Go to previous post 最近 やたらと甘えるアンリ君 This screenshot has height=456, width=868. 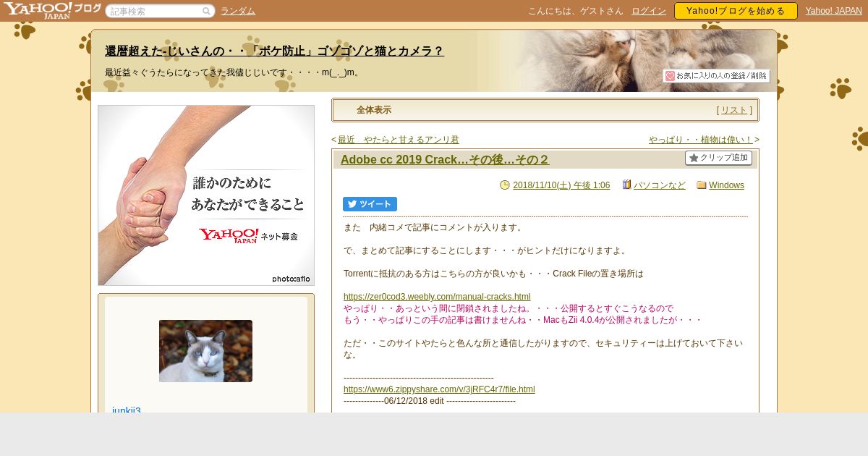coord(398,140)
